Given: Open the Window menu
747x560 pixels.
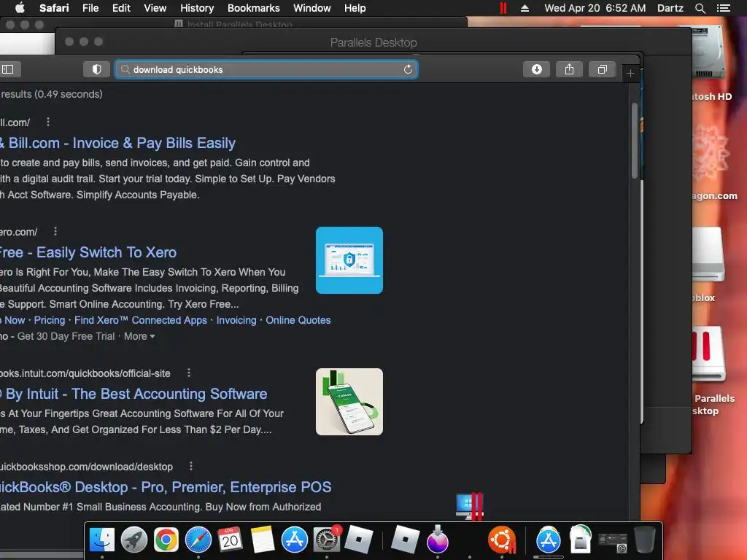Looking at the screenshot, I should (x=312, y=8).
